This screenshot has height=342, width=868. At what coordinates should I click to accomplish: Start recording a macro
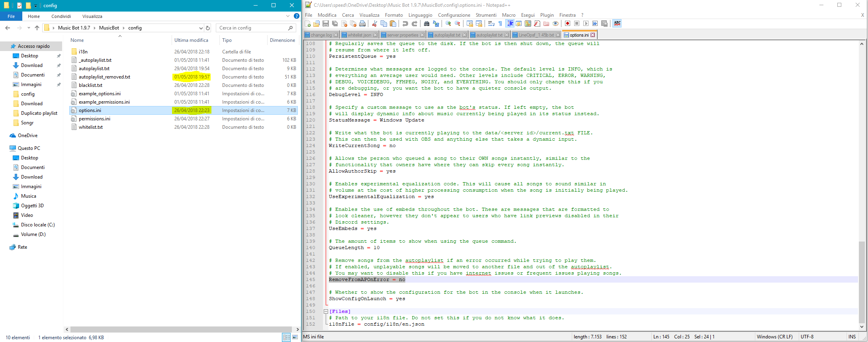coord(567,24)
